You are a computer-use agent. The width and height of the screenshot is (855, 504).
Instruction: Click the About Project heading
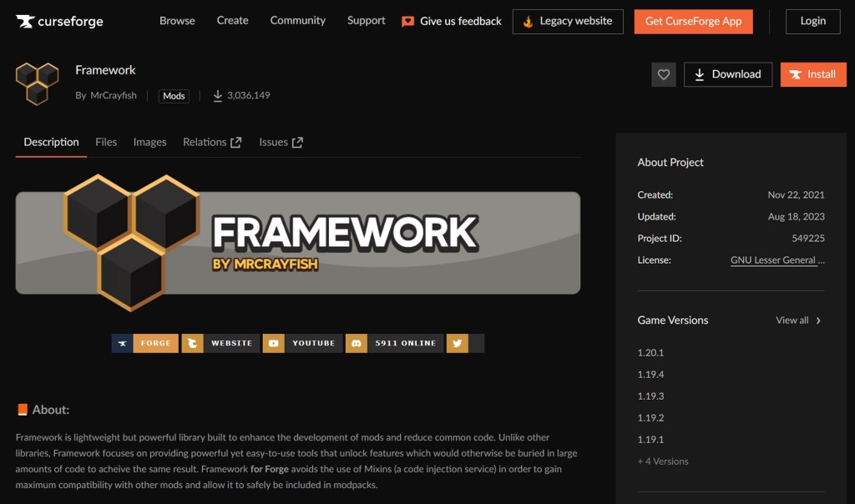pyautogui.click(x=670, y=163)
